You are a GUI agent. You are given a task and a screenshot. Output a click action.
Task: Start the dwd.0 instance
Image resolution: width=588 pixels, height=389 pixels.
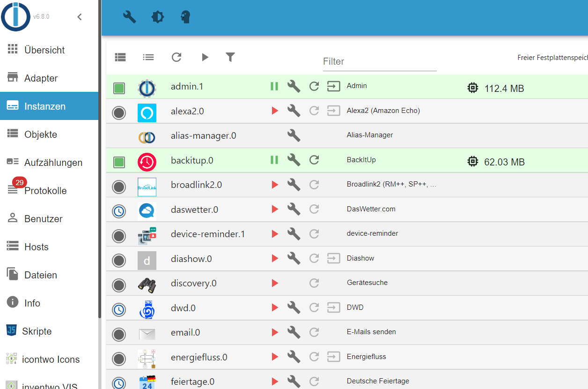coord(275,308)
